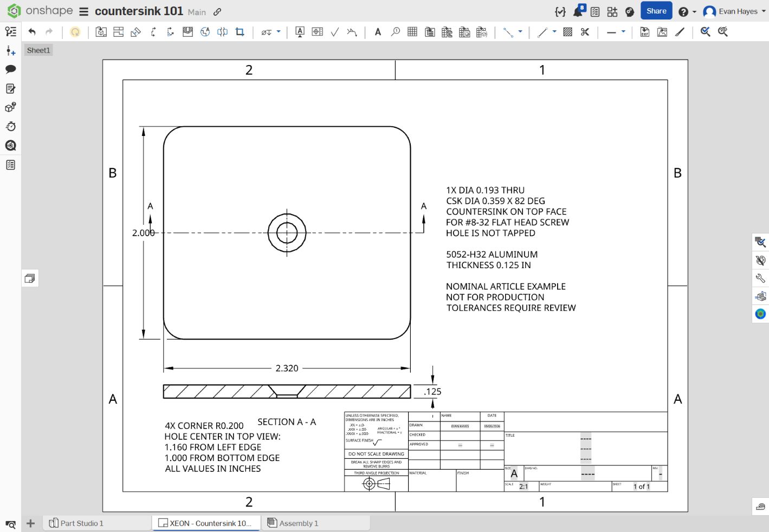769x532 pixels.
Task: Open the App Store icon
Action: [x=612, y=11]
